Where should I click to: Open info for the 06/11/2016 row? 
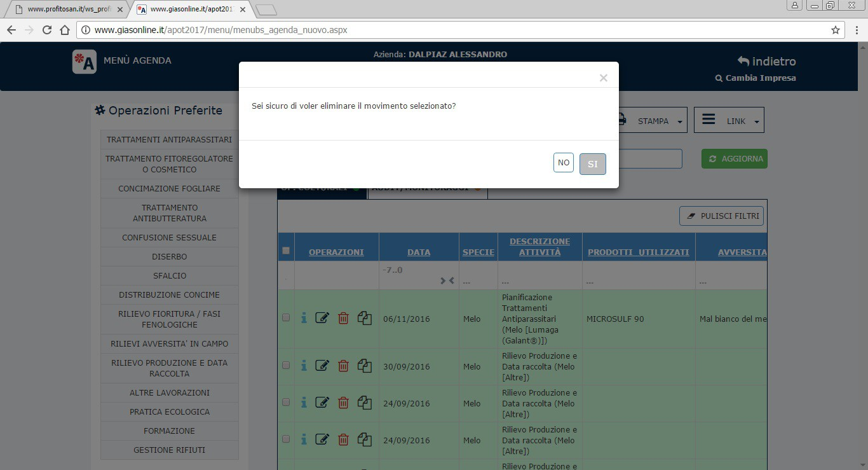tap(304, 318)
